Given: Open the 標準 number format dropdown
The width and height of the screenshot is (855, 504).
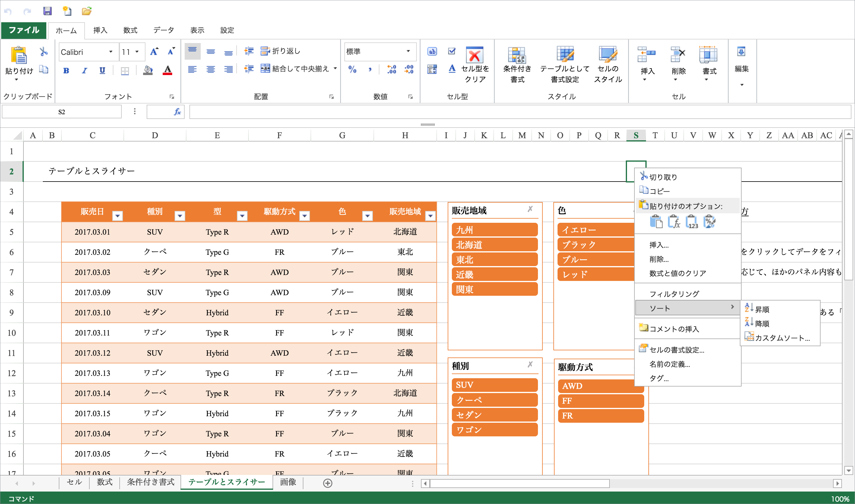Looking at the screenshot, I should 408,51.
